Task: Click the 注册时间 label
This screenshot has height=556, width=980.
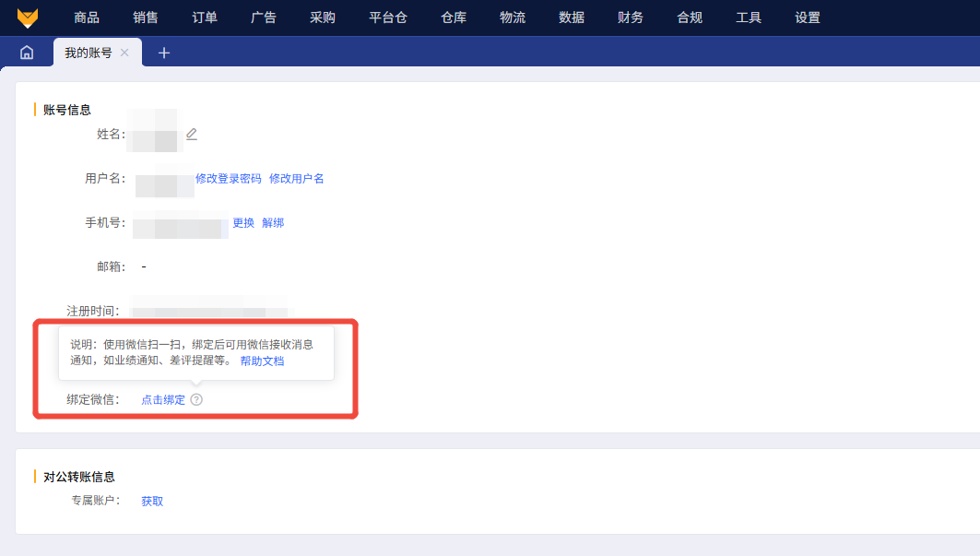Action: (x=92, y=311)
